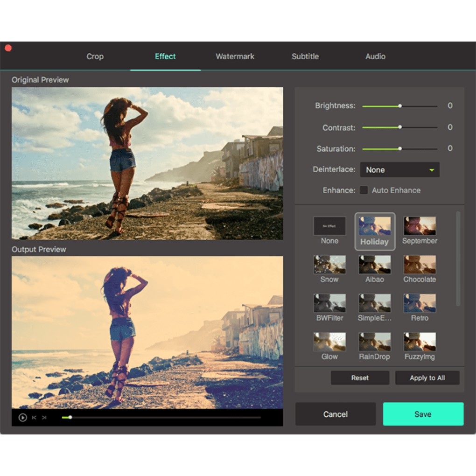Click the effects list scrollbar

tap(458, 259)
